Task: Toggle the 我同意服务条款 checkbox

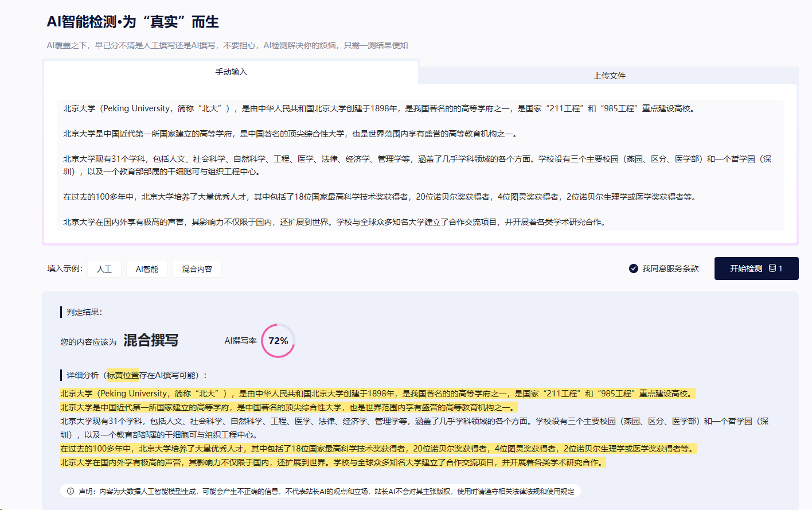Action: click(634, 268)
